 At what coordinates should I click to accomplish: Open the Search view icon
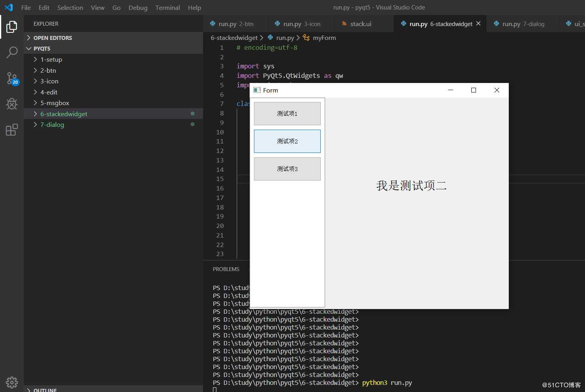pyautogui.click(x=12, y=52)
